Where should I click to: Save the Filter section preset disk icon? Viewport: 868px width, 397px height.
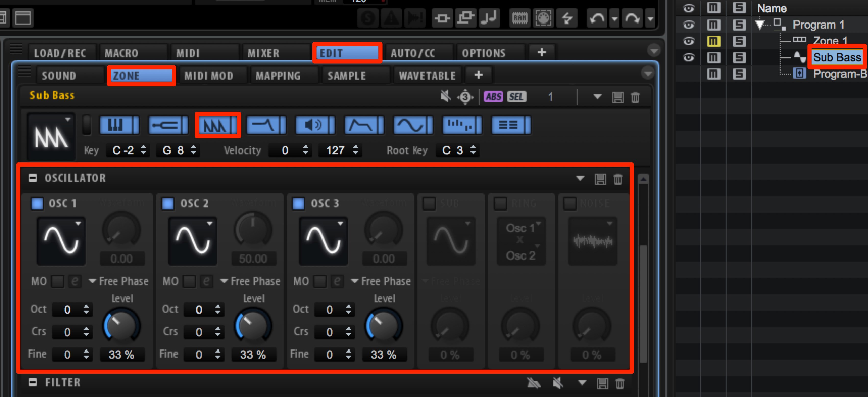tap(602, 383)
